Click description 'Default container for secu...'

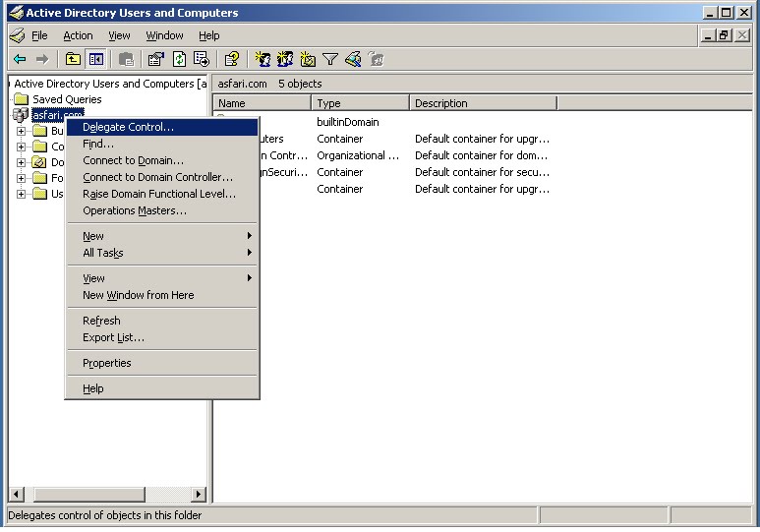pyautogui.click(x=483, y=172)
